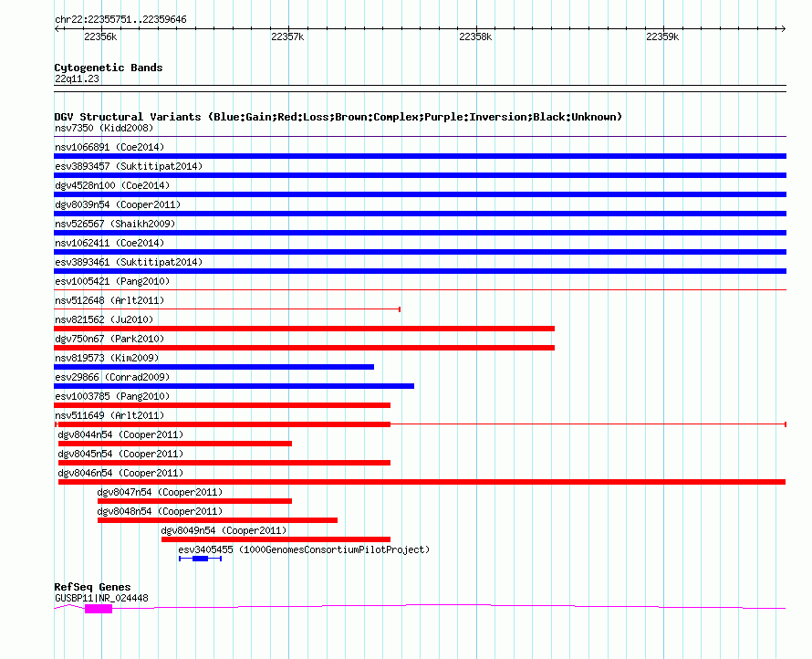Image resolution: width=812 pixels, height=659 pixels.
Task: Click the red bar under dgv8049n54
Action: tap(276, 539)
